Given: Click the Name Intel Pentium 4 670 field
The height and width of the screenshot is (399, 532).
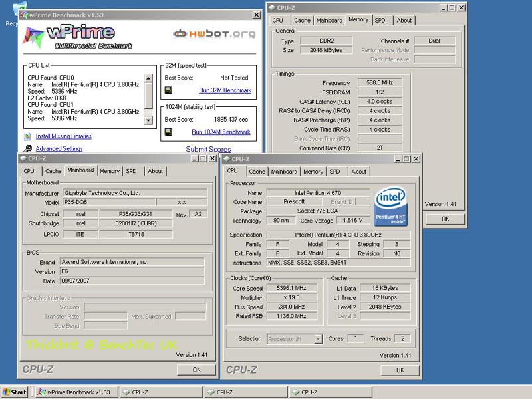Looking at the screenshot, I should [x=318, y=193].
